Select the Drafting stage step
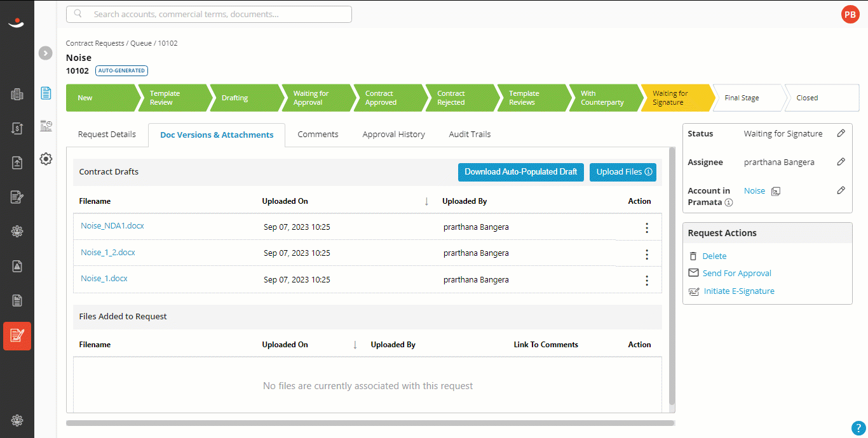 pyautogui.click(x=245, y=98)
